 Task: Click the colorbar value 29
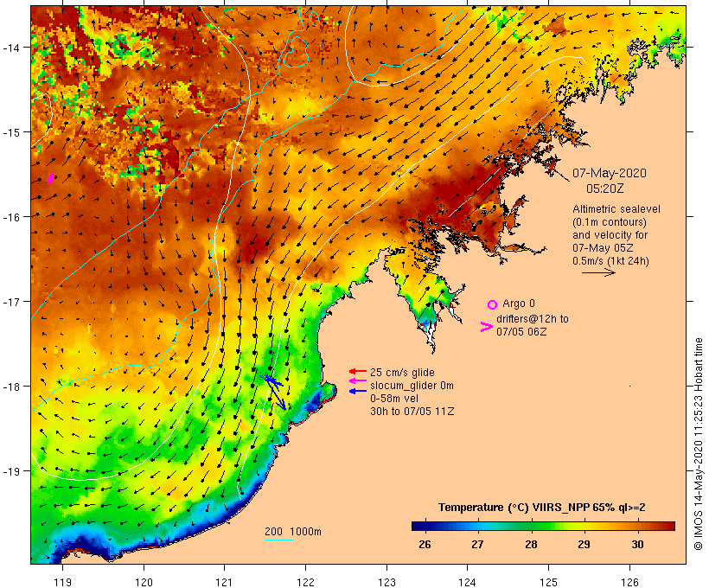[x=584, y=544]
